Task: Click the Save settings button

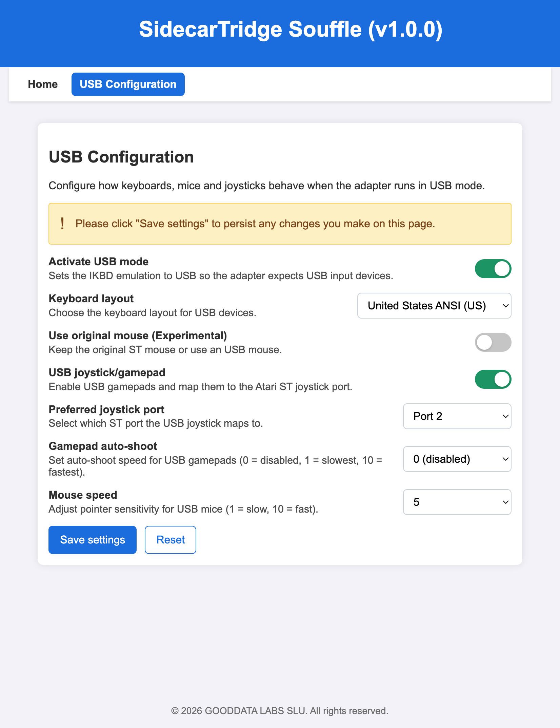Action: 92,539
